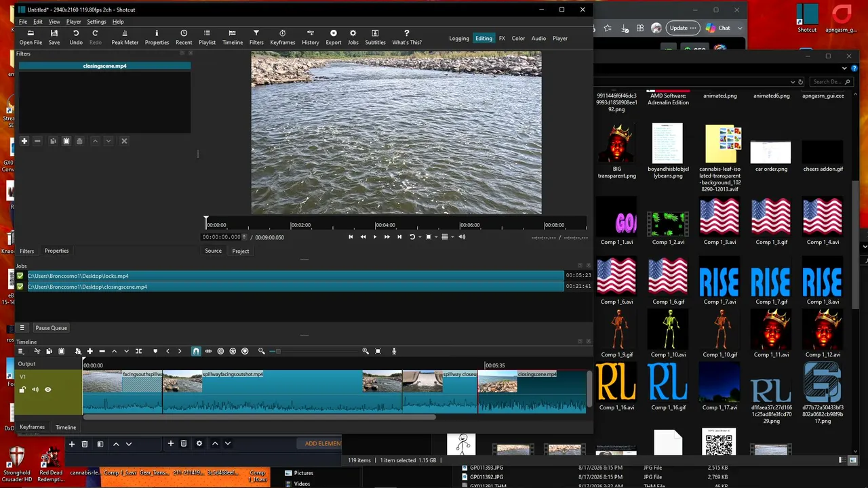Switch to the Project player tab
This screenshot has width=868, height=488.
click(241, 251)
